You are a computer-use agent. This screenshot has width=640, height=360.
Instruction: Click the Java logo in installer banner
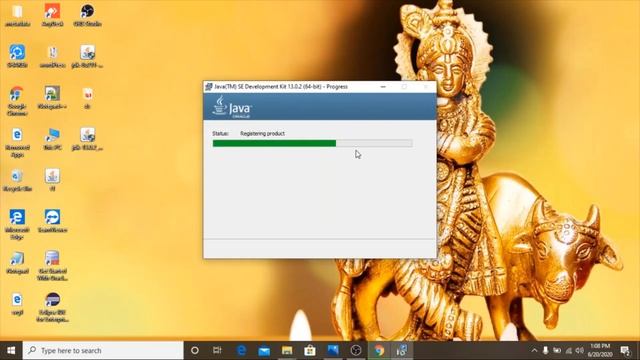tap(232, 107)
